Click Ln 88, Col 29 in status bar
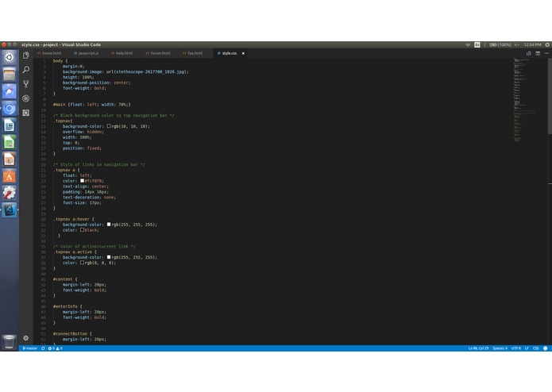Viewport: 552px width, 392px height. (x=478, y=348)
